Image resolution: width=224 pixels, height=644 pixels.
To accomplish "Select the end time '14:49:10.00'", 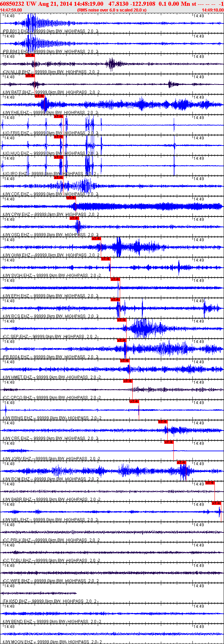I will point(213,10).
